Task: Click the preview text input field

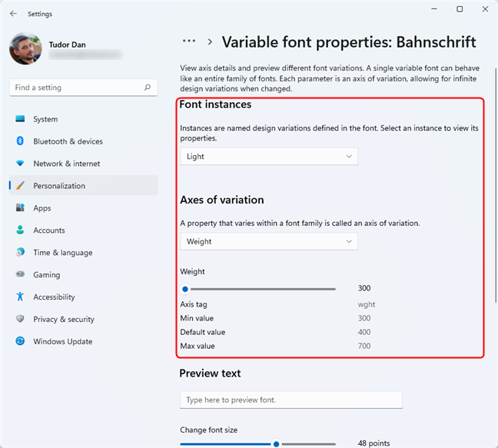Action: click(291, 400)
